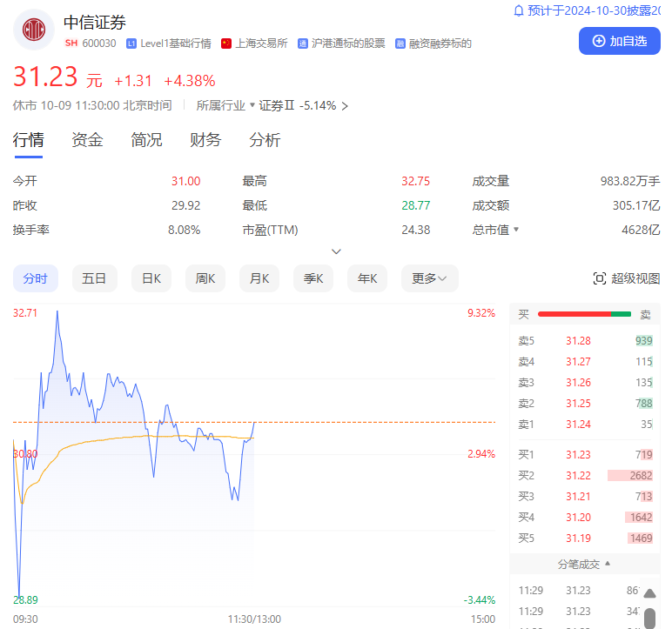672x629 pixels.
Task: Open 超级视图 full-screen view
Action: 627,278
